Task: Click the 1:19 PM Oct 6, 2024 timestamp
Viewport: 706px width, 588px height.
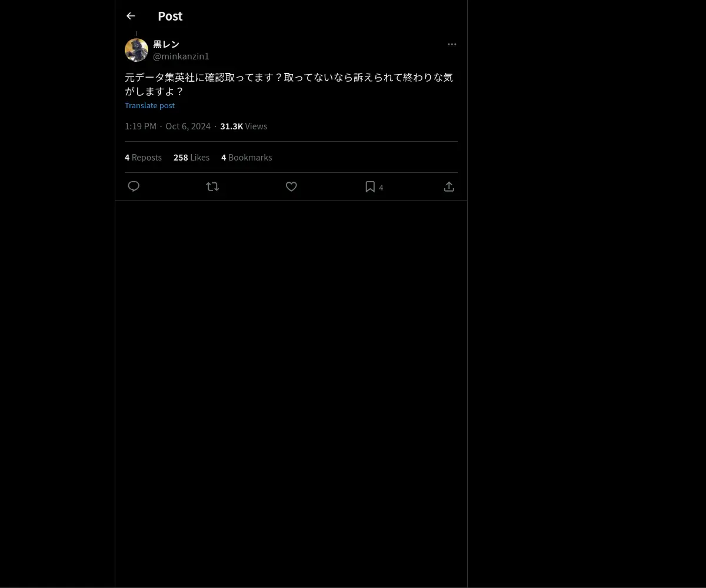Action: point(168,126)
